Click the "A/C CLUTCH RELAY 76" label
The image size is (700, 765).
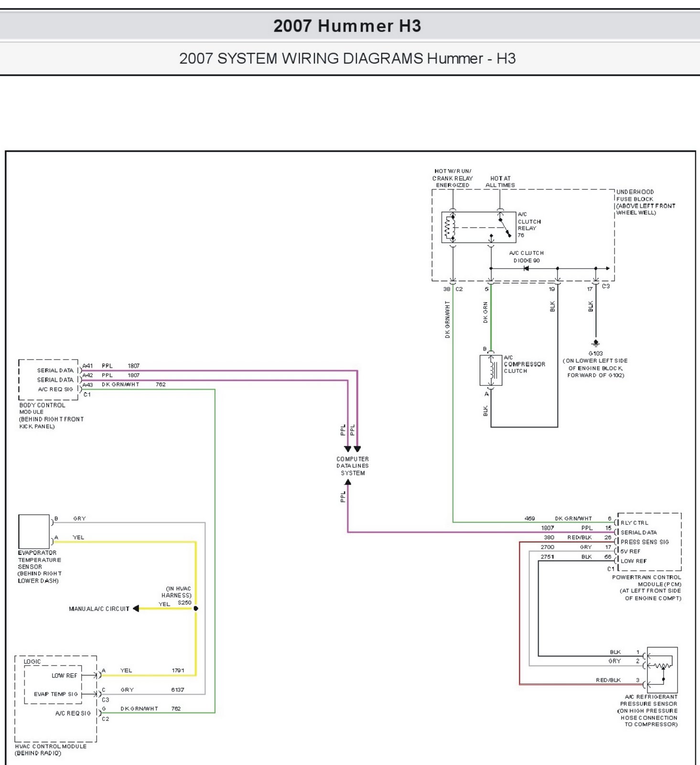pos(529,225)
